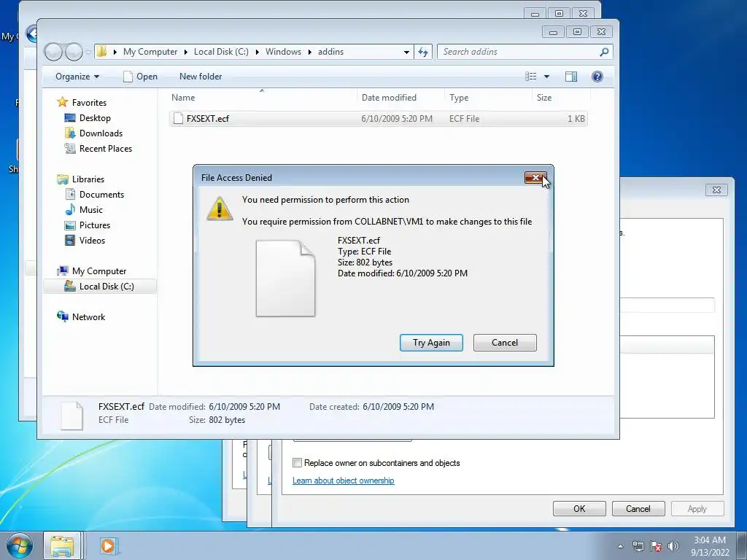Select Windows in address breadcrumb
This screenshot has width=747, height=560.
coord(283,52)
